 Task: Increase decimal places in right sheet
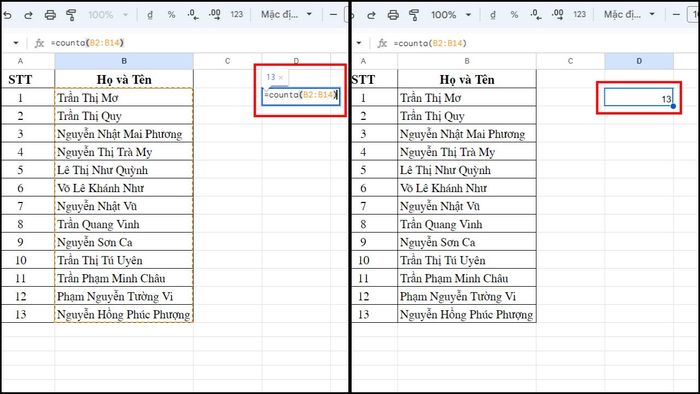click(x=558, y=15)
